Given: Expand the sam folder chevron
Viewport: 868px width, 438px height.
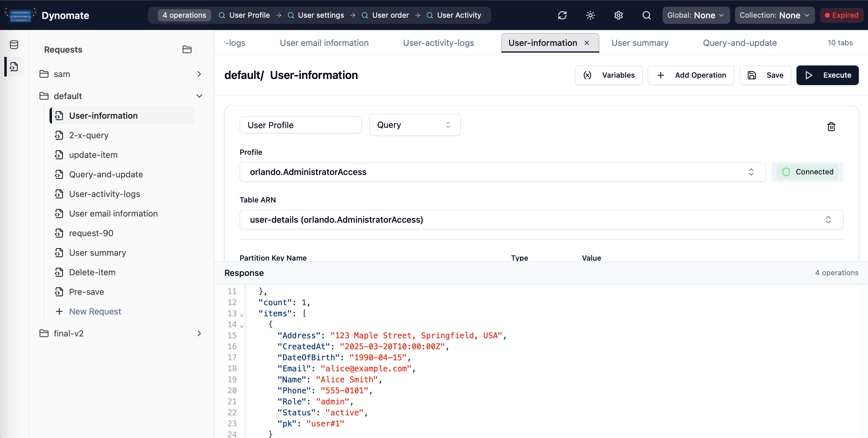Looking at the screenshot, I should [199, 74].
